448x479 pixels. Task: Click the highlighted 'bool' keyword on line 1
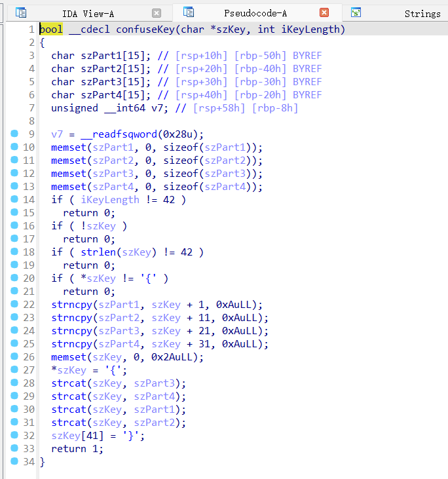51,29
